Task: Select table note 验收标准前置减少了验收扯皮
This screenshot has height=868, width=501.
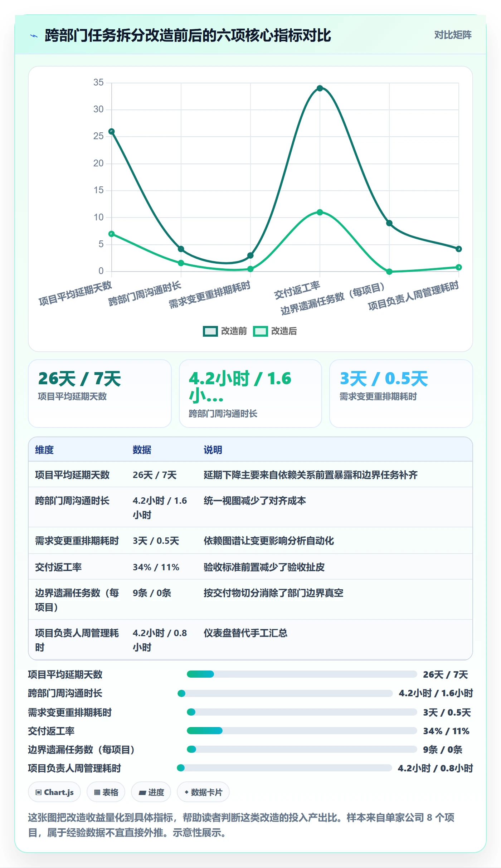Action: tap(264, 567)
